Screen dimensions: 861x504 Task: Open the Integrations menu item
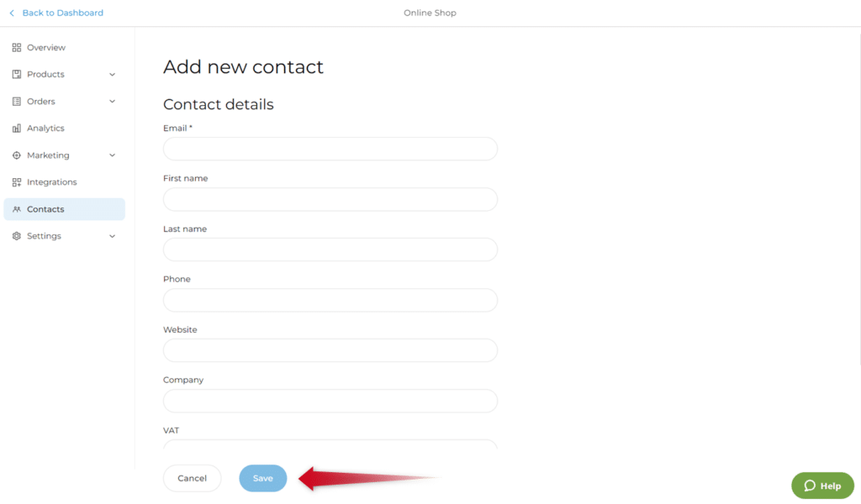[x=51, y=182]
